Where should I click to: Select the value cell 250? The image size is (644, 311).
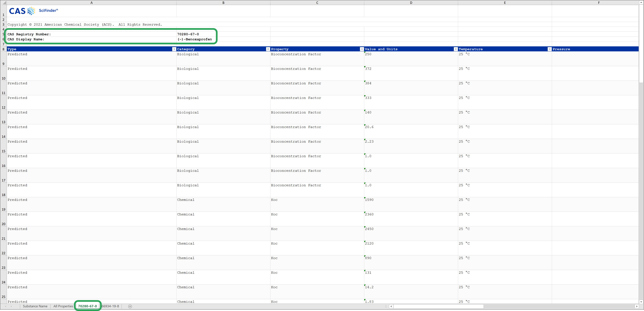(411, 59)
